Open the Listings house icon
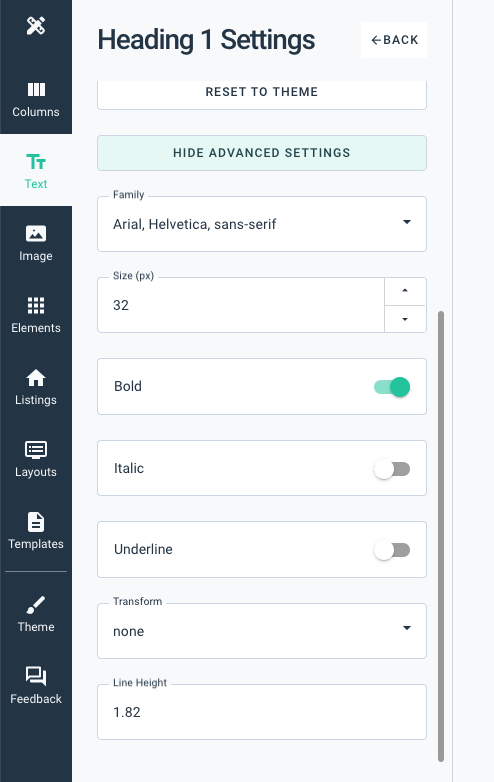Viewport: 494px width, 782px height. coord(36,378)
